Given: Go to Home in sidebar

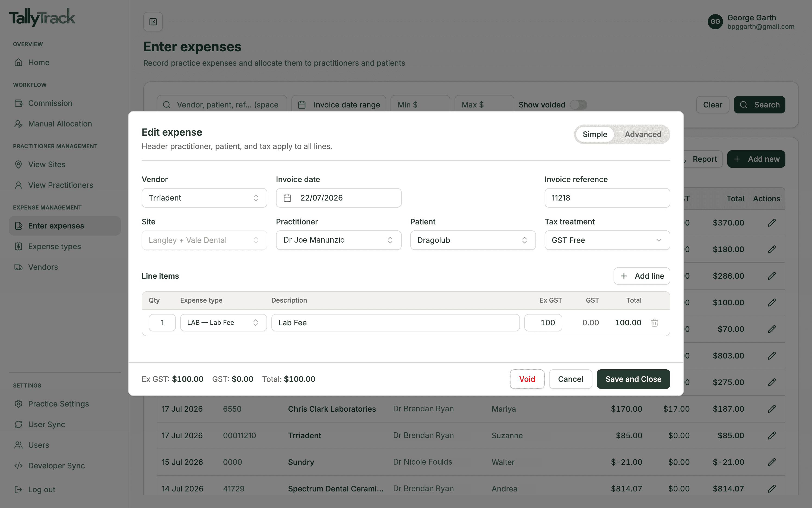Looking at the screenshot, I should tap(65, 62).
